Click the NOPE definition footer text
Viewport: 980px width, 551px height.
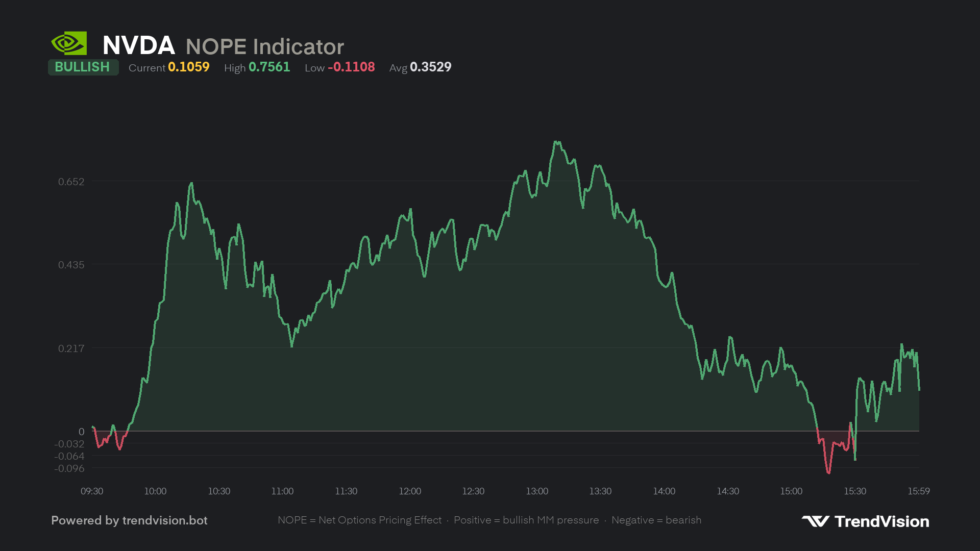click(x=489, y=520)
